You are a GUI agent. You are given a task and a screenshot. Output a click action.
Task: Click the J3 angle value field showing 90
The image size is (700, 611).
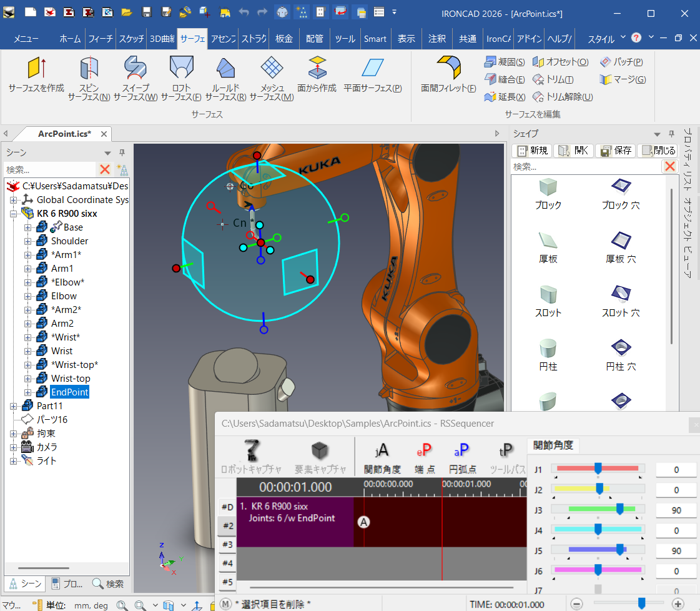[676, 510]
